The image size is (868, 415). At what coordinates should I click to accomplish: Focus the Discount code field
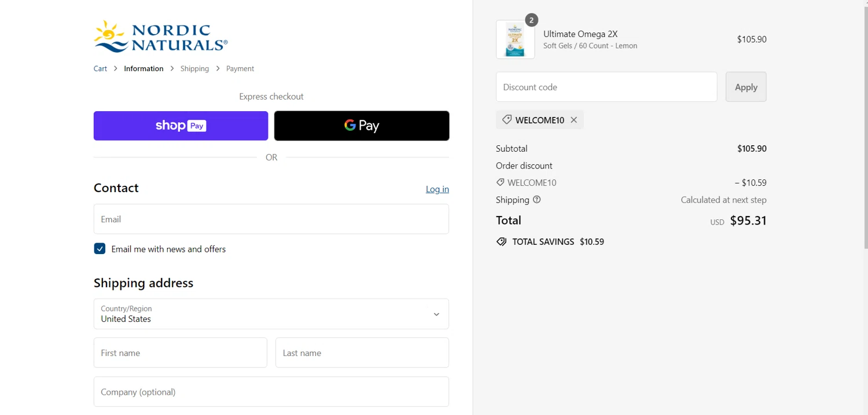(606, 87)
